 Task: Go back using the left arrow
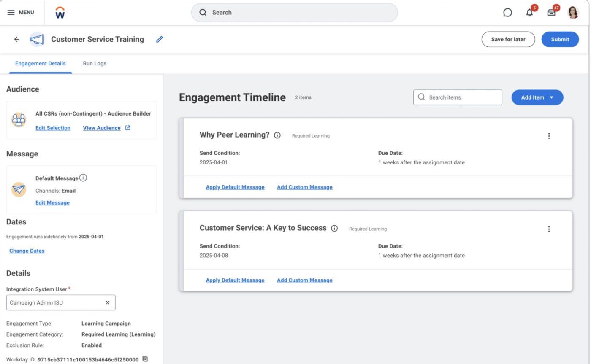(x=17, y=39)
